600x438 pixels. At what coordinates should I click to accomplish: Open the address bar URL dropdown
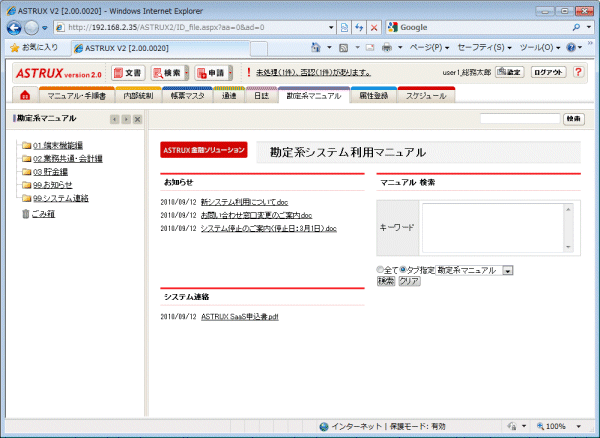[x=331, y=28]
